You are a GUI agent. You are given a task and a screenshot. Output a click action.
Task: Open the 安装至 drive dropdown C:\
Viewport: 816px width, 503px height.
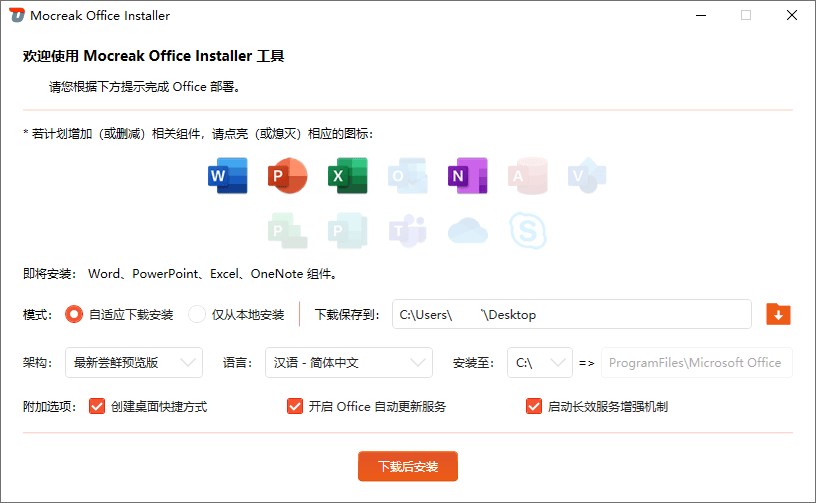coord(540,363)
